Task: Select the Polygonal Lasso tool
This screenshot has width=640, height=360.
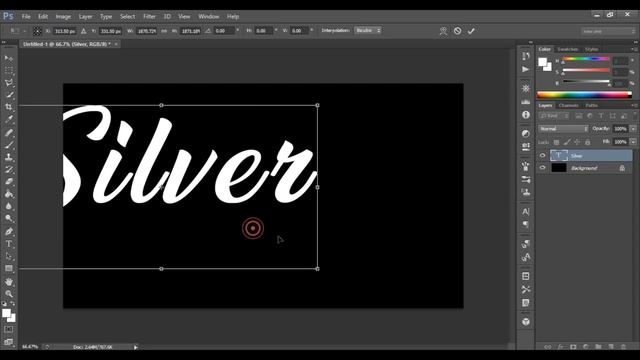Action: (9, 82)
